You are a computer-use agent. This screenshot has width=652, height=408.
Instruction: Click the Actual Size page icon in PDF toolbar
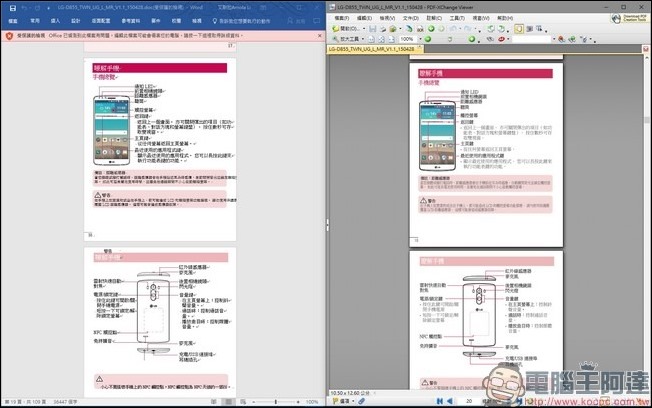371,39
